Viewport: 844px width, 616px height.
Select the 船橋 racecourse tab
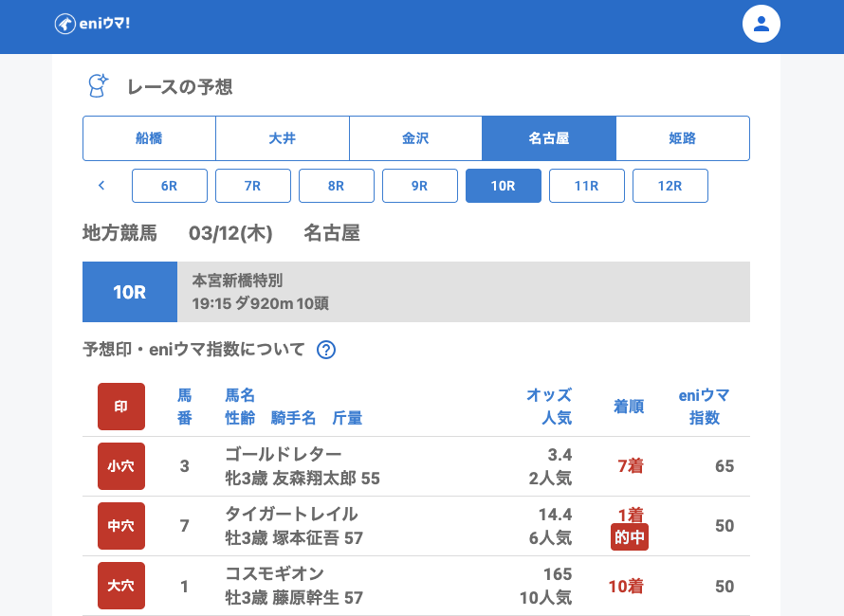[x=149, y=138]
